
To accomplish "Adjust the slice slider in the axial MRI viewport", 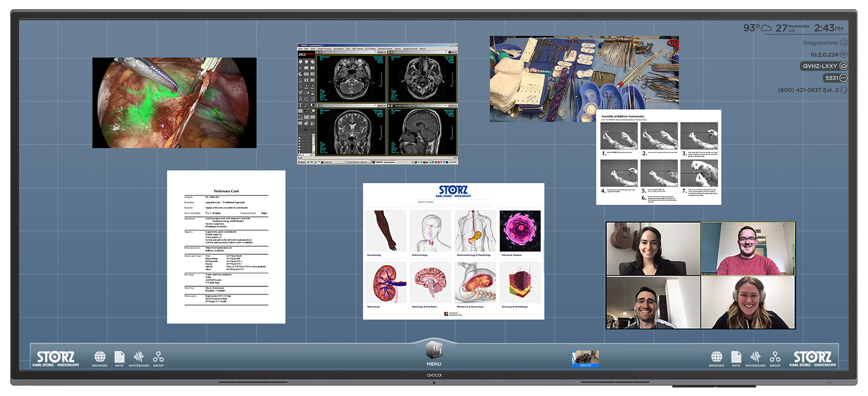I will point(381,78).
